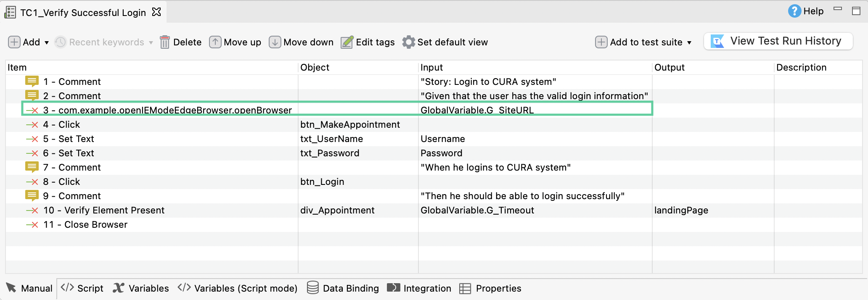Click the Set default view gear
The width and height of the screenshot is (868, 300).
point(408,42)
